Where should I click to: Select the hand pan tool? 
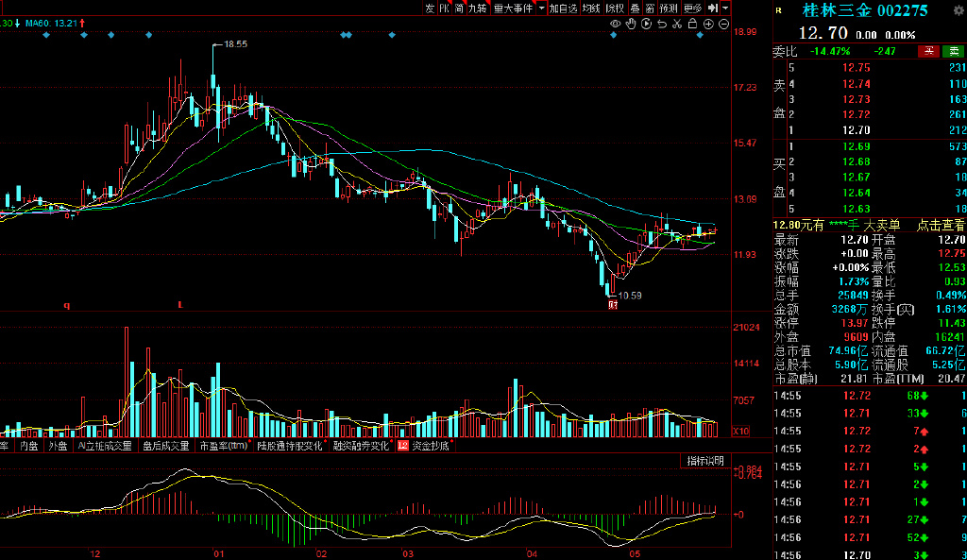tap(631, 24)
